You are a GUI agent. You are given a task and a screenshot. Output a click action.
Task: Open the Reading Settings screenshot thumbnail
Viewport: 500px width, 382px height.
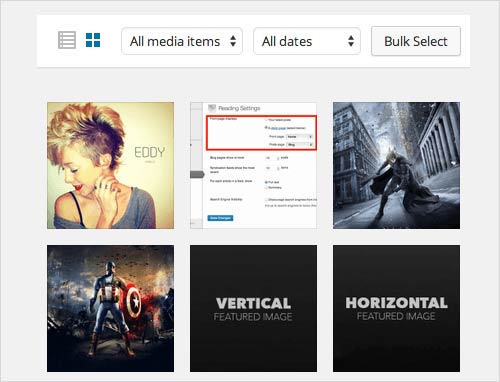pos(253,165)
